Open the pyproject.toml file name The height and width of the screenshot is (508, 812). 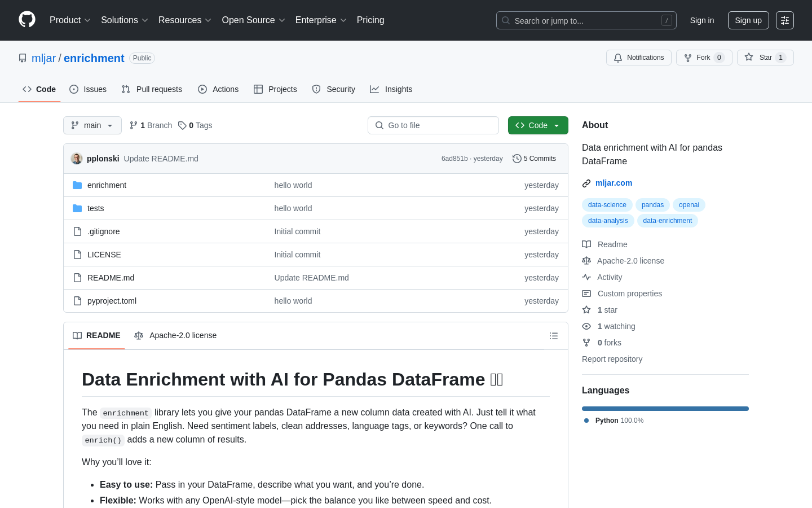[x=112, y=301]
